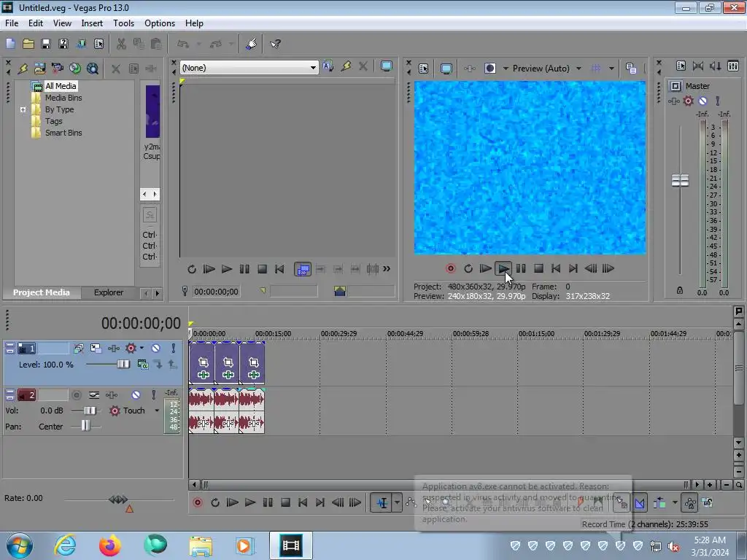Expand the By Type media tree node
The height and width of the screenshot is (560, 747).
click(23, 109)
